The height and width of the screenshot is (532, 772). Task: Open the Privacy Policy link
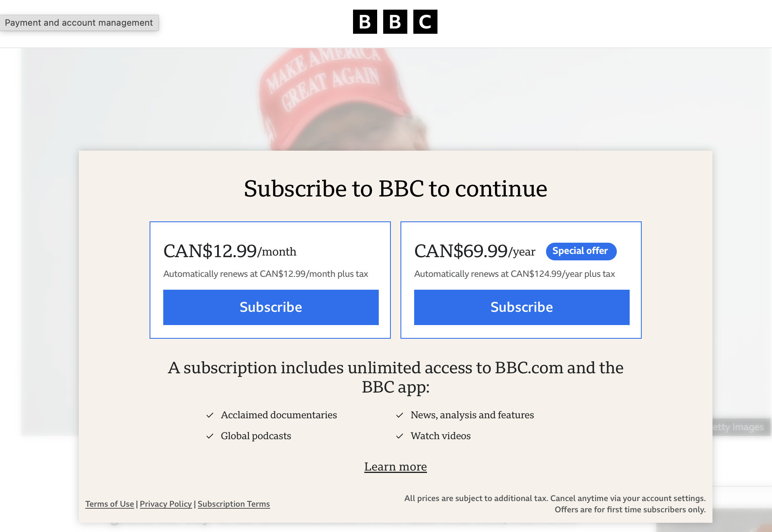(x=166, y=504)
